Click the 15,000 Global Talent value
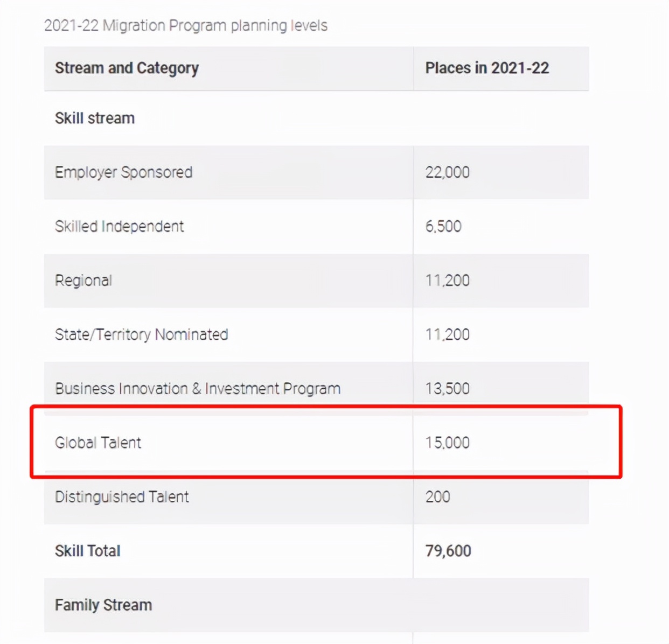The image size is (669, 644). pos(447,443)
